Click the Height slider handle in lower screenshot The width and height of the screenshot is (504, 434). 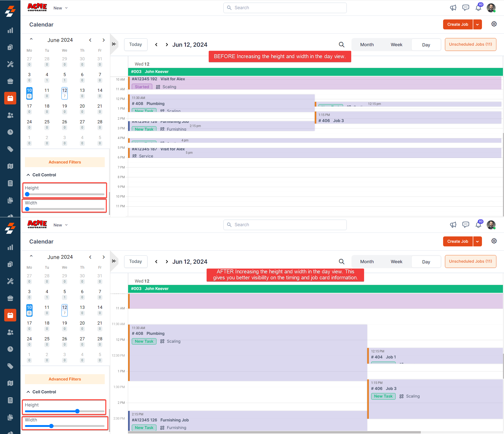click(77, 411)
